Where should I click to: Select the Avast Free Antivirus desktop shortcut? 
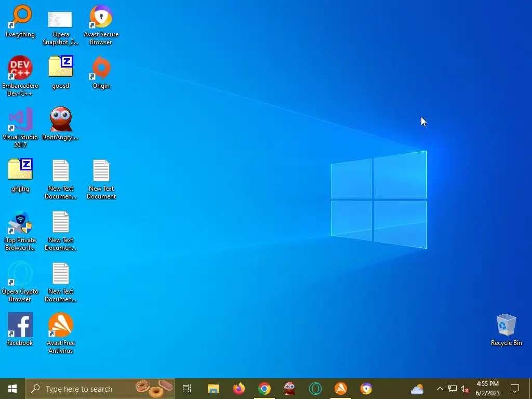[60, 333]
